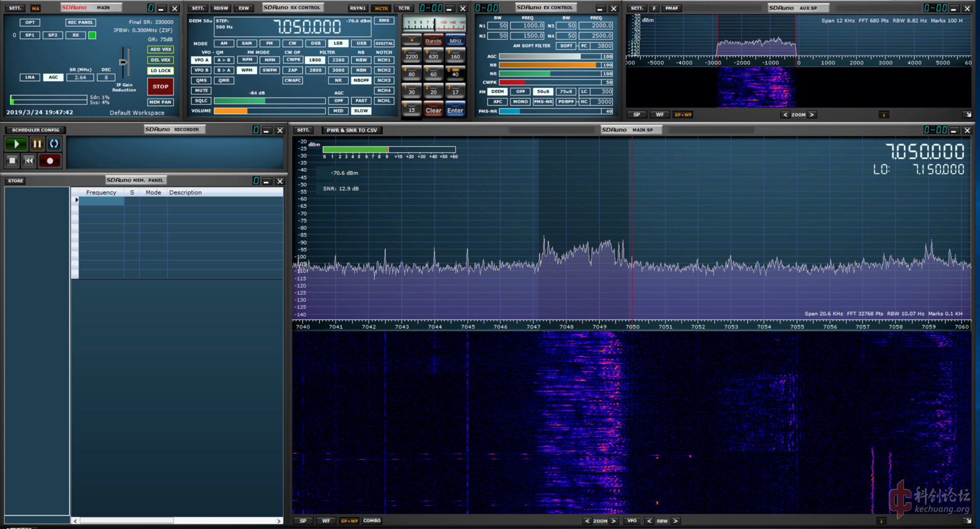This screenshot has height=529, width=980.
Task: Switch Main SP view to COMBO
Action: [372, 521]
